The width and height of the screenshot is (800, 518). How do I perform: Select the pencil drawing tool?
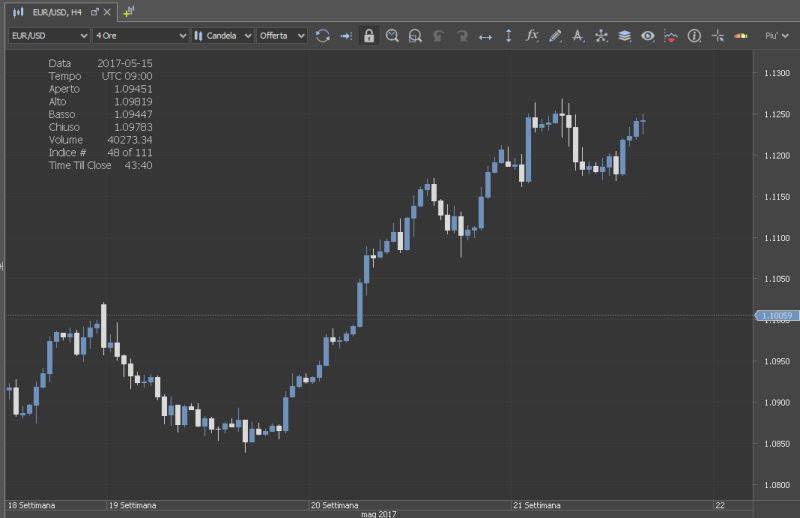point(555,36)
